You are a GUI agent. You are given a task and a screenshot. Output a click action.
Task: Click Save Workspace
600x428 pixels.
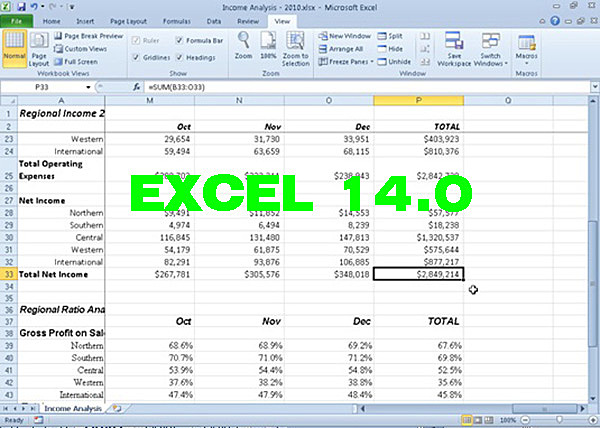point(454,49)
